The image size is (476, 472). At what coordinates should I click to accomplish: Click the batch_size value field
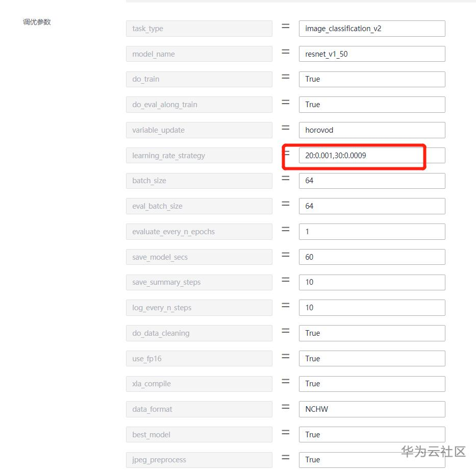371,181
